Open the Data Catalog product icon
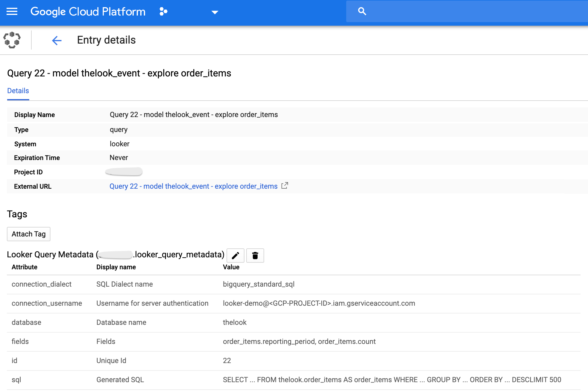Screen dimensions: 588x392 point(12,40)
